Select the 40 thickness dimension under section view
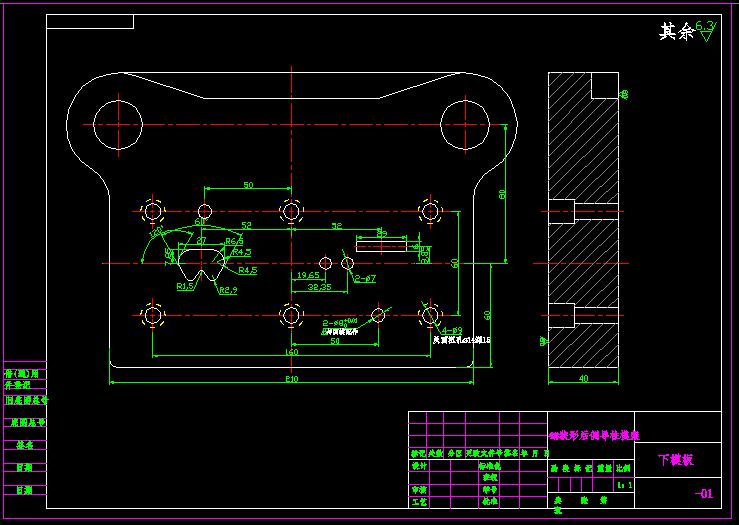Image resolution: width=739 pixels, height=525 pixels. tap(583, 378)
